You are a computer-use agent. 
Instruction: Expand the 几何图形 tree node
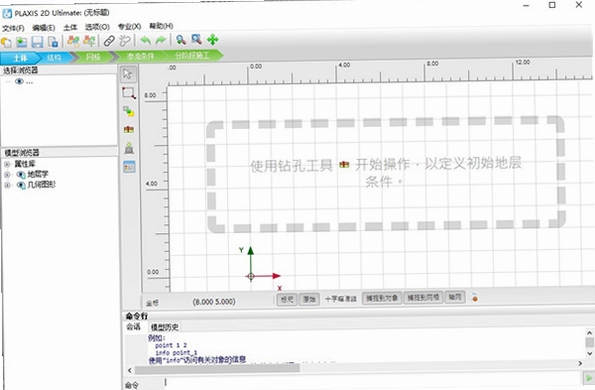click(x=7, y=185)
